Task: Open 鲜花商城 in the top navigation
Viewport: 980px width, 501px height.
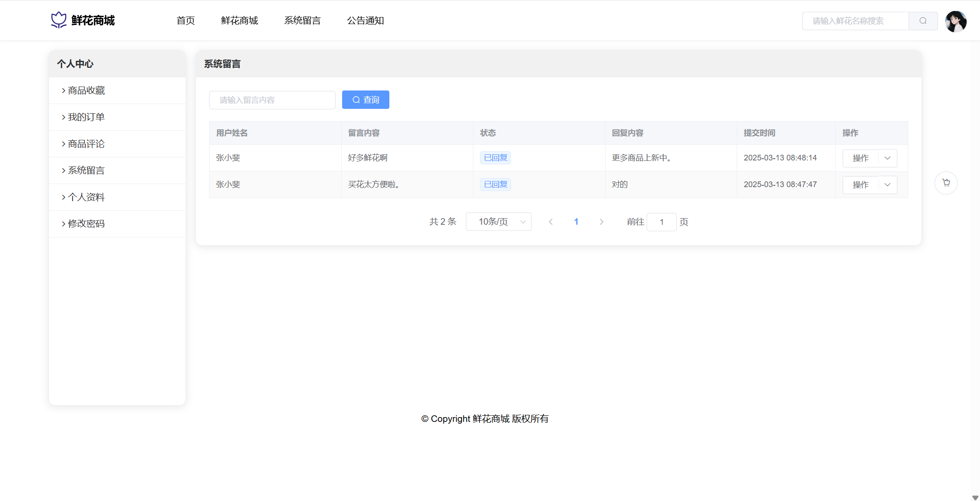Action: point(239,21)
